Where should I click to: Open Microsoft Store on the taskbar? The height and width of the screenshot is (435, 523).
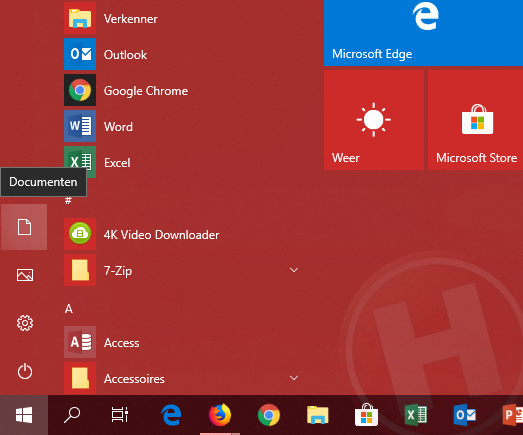click(366, 415)
